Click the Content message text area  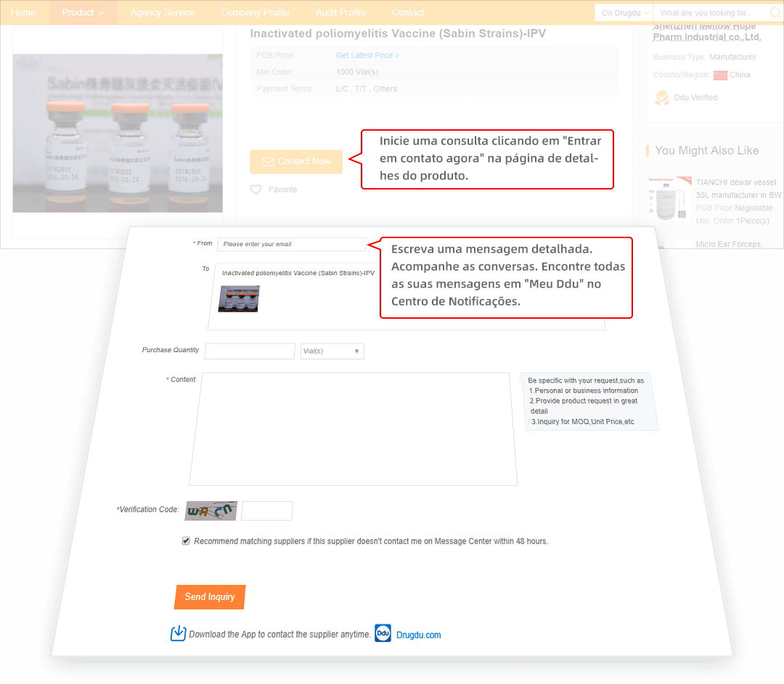pyautogui.click(x=353, y=428)
